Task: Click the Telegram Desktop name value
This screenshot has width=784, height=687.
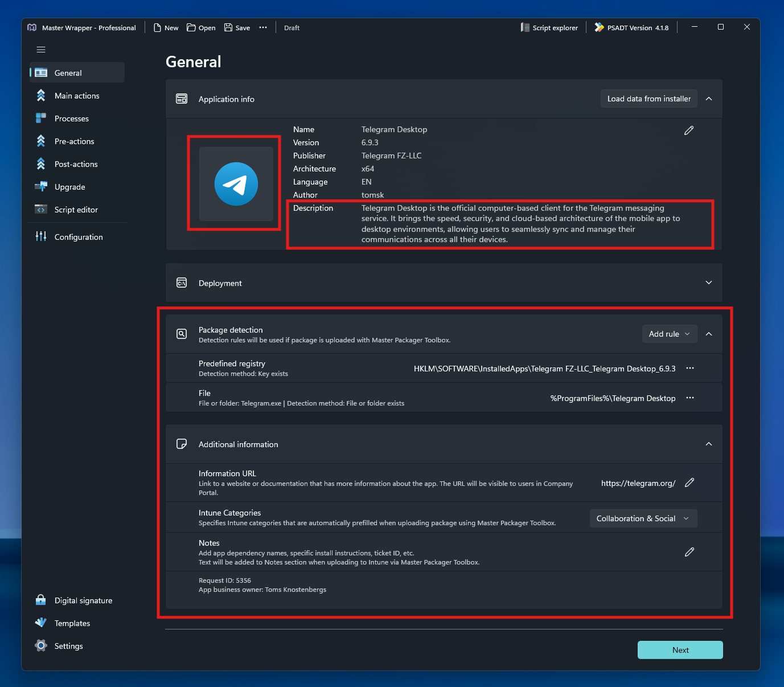Action: click(x=394, y=129)
